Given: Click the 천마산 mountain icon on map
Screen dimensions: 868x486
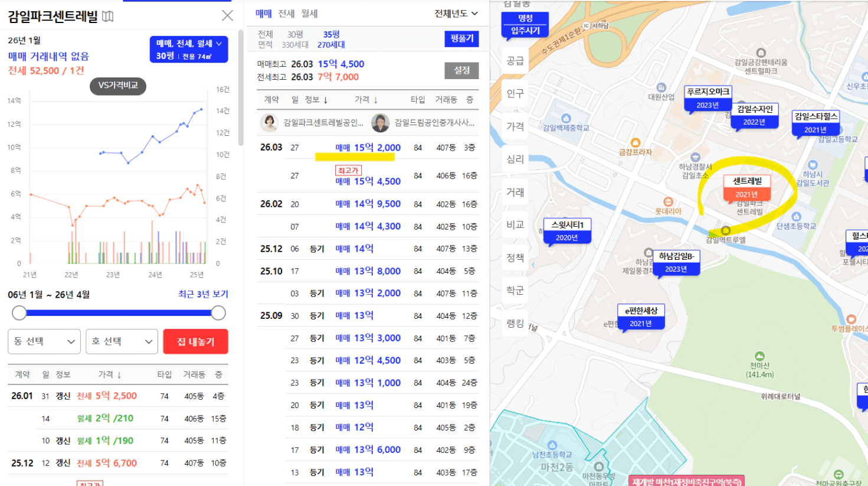Looking at the screenshot, I should tap(759, 356).
